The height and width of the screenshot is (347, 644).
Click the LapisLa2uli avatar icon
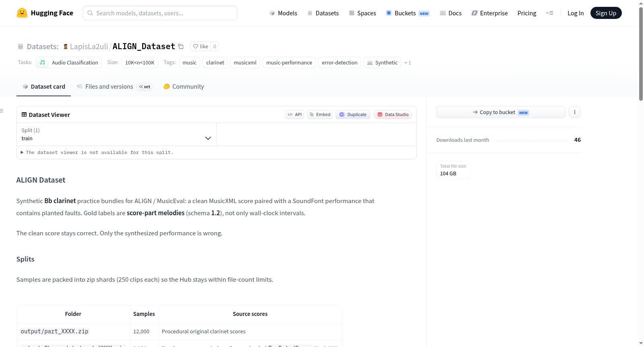tap(66, 46)
